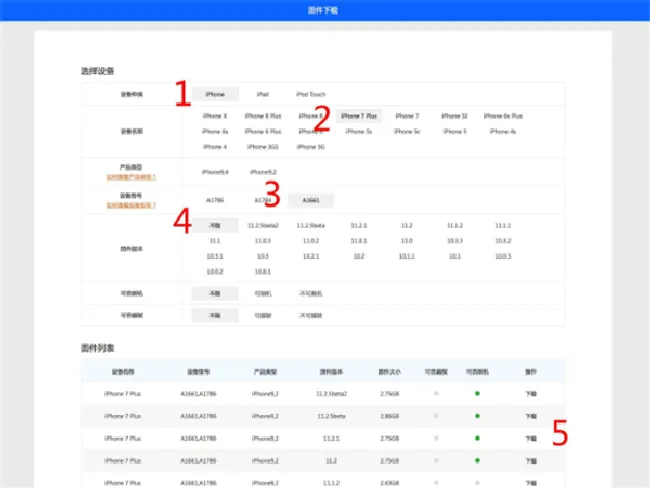Select product type iPhone9,4

click(x=215, y=172)
